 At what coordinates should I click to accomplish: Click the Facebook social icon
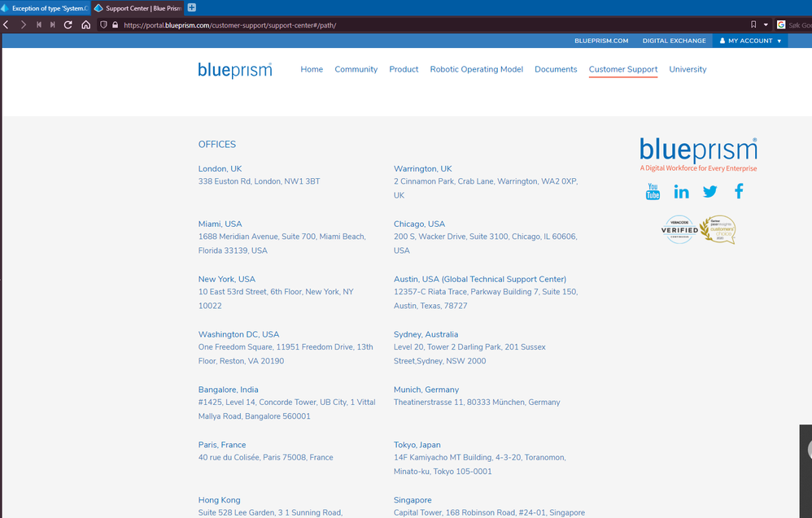(x=738, y=191)
